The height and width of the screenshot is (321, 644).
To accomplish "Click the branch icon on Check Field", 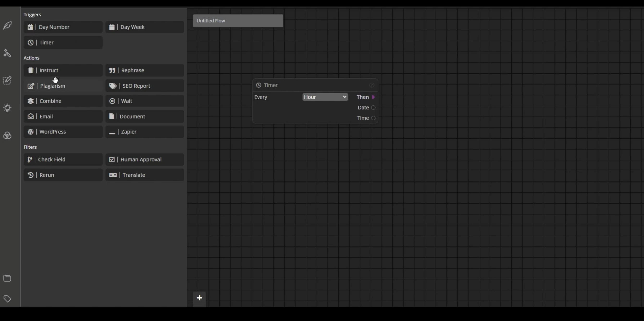I will pos(30,160).
